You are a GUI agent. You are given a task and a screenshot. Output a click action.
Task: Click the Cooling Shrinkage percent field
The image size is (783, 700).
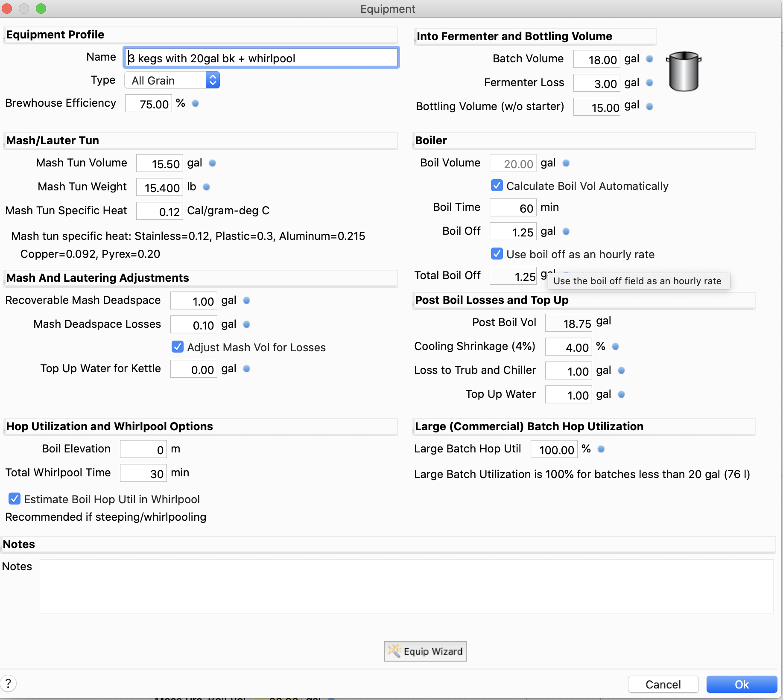tap(569, 347)
